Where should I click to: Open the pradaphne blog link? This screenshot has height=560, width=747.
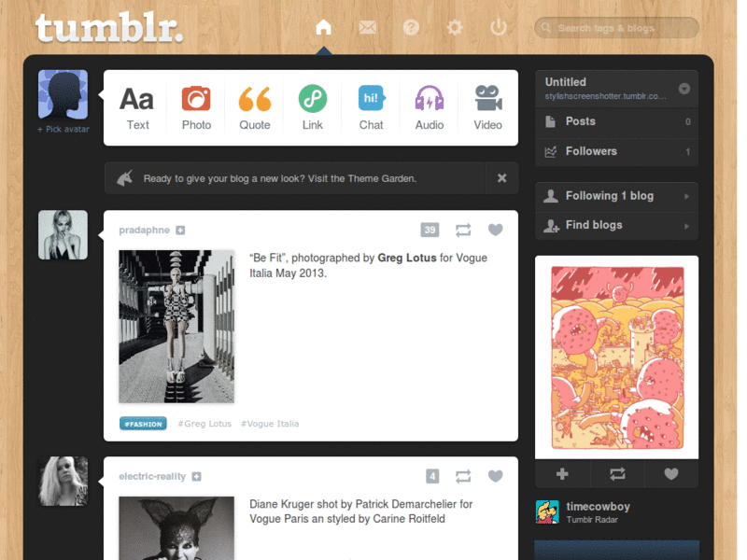click(x=145, y=230)
